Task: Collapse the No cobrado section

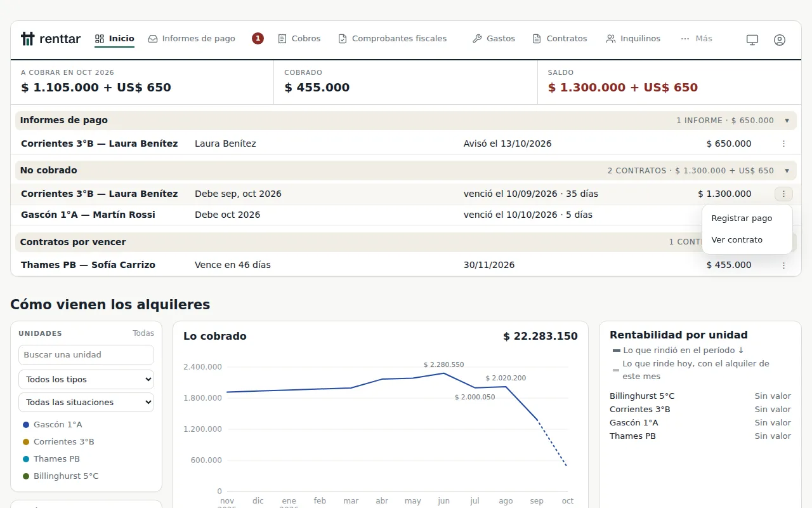Action: point(787,170)
